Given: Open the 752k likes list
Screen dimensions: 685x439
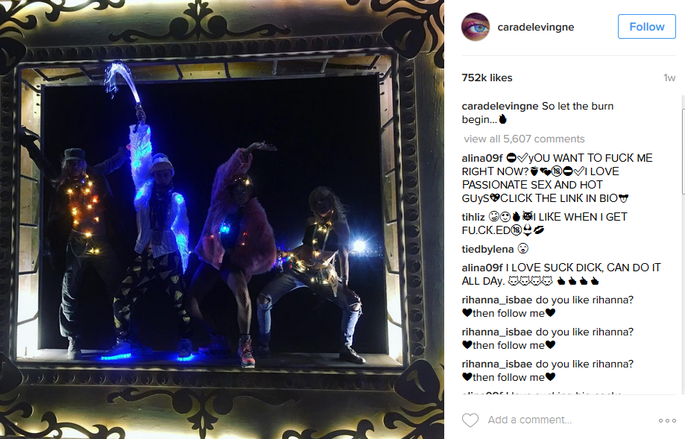Looking at the screenshot, I should pyautogui.click(x=487, y=78).
